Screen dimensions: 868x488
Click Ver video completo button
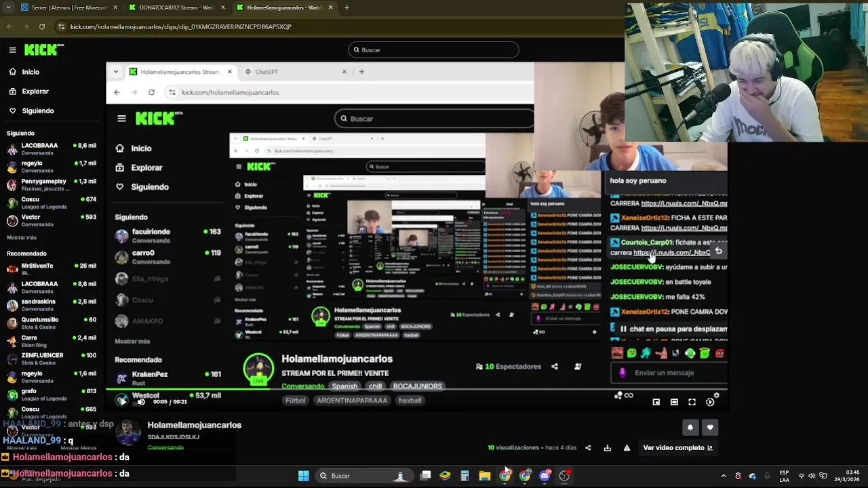click(x=677, y=447)
